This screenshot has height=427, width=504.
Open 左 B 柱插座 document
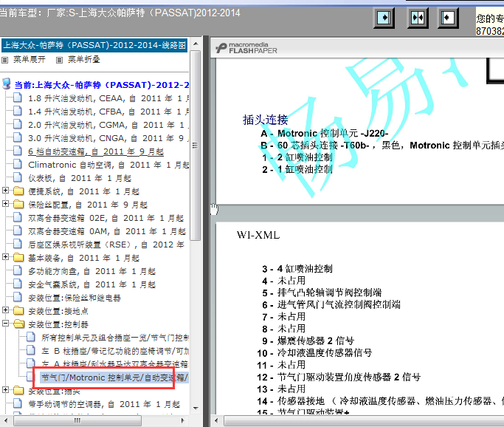(115, 351)
